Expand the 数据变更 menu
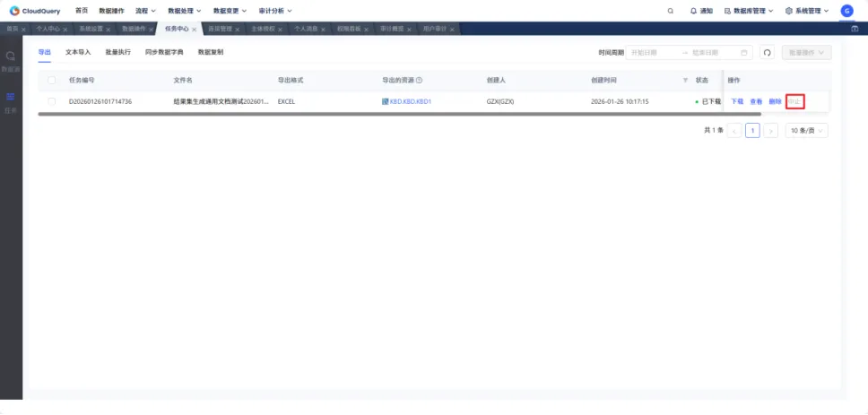 pyautogui.click(x=230, y=11)
